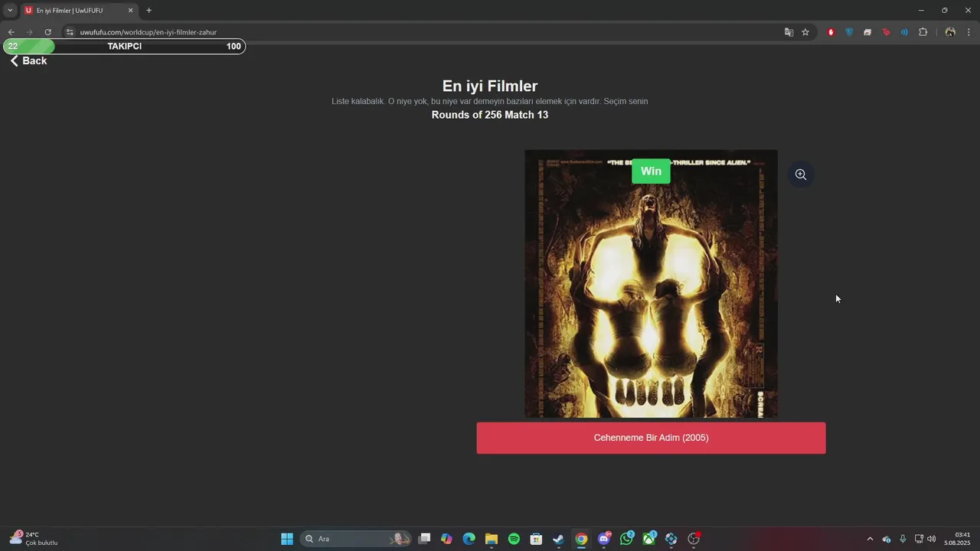Open the Extensions puzzle menu
Screen dimensions: 980x551
[923, 32]
